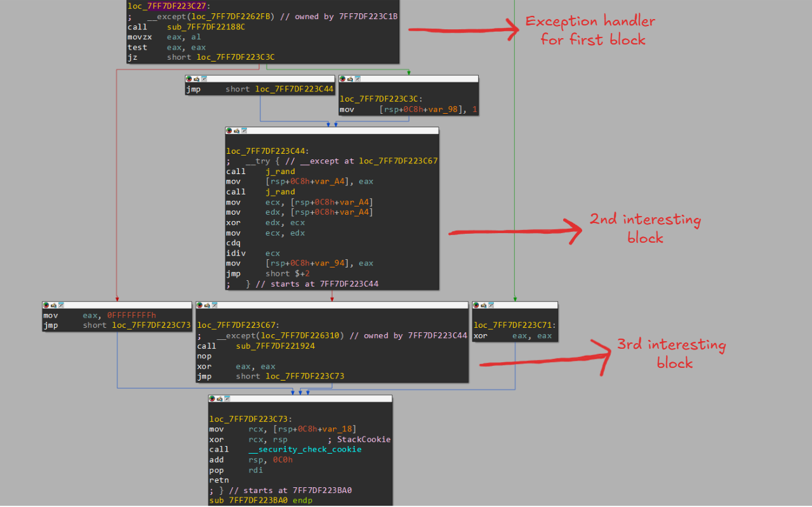The image size is (812, 507).
Task: Click the node color icon on loc_7FF7DF223C71 block
Action: (x=477, y=305)
